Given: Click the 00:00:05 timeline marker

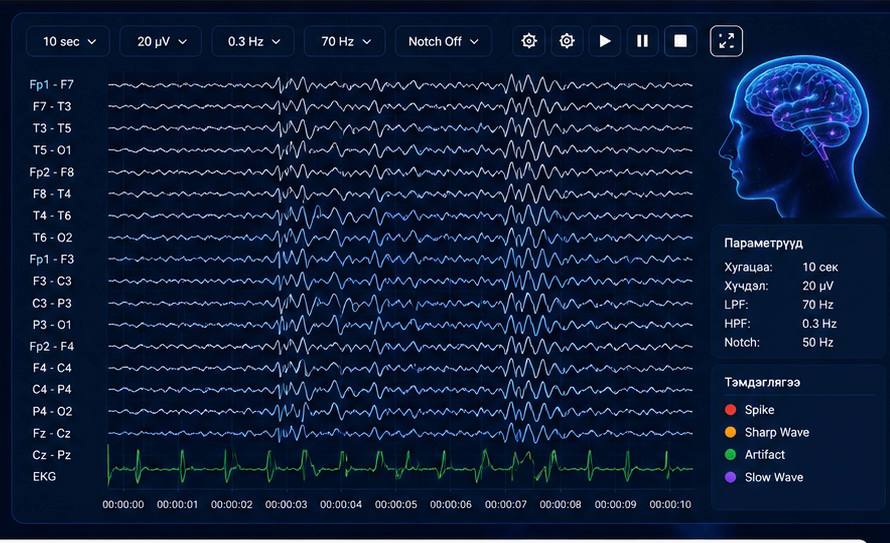Looking at the screenshot, I should (x=396, y=504).
